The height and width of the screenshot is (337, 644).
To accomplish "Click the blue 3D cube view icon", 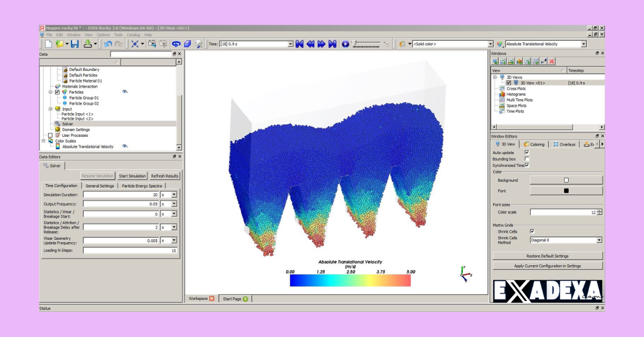I will (187, 44).
